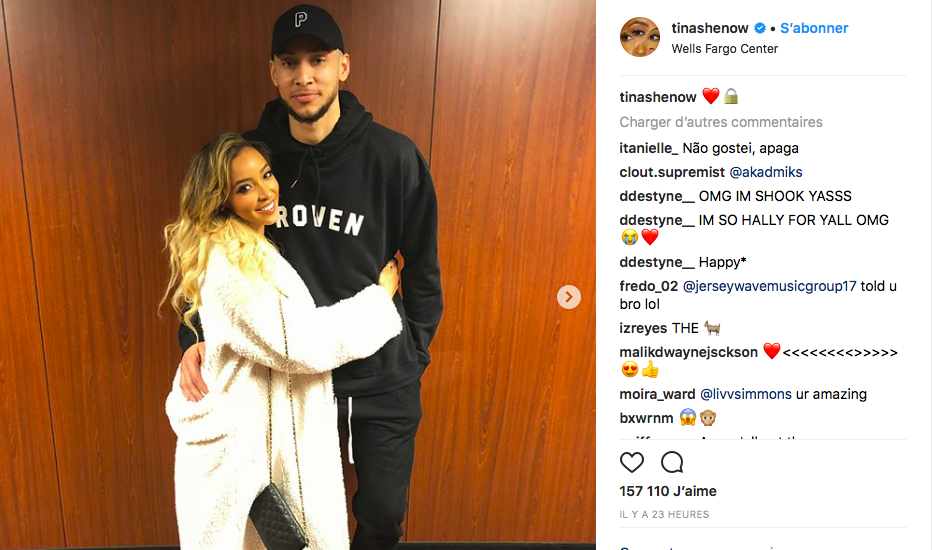Screen dimensions: 932x550
Task: Open tinashenow profile avatar
Action: coord(640,37)
